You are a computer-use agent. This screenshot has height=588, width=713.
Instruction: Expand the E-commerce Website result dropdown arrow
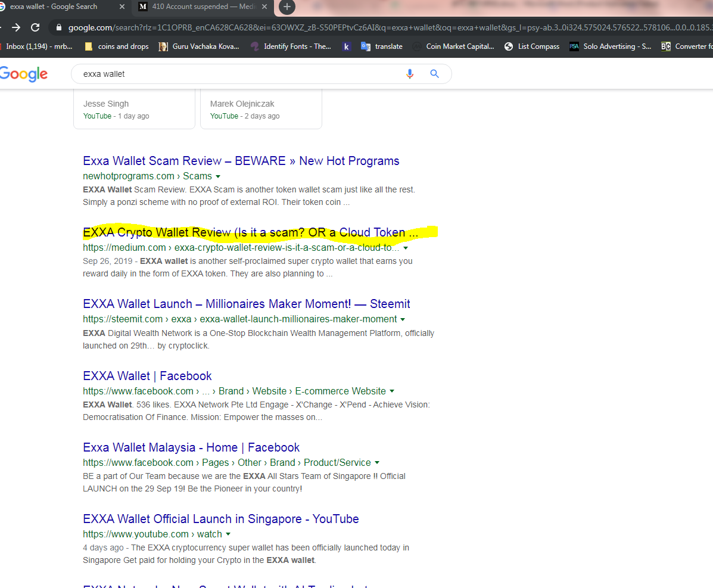pos(392,391)
